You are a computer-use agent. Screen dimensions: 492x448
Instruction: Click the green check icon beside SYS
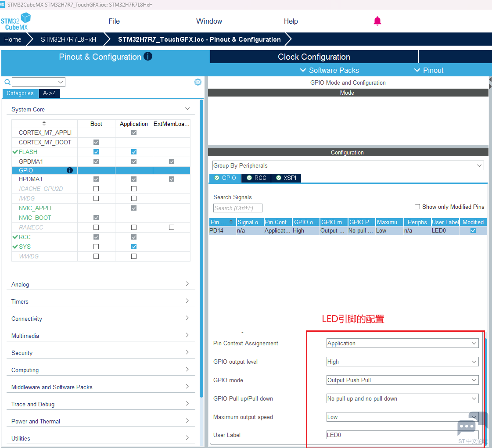tap(15, 247)
